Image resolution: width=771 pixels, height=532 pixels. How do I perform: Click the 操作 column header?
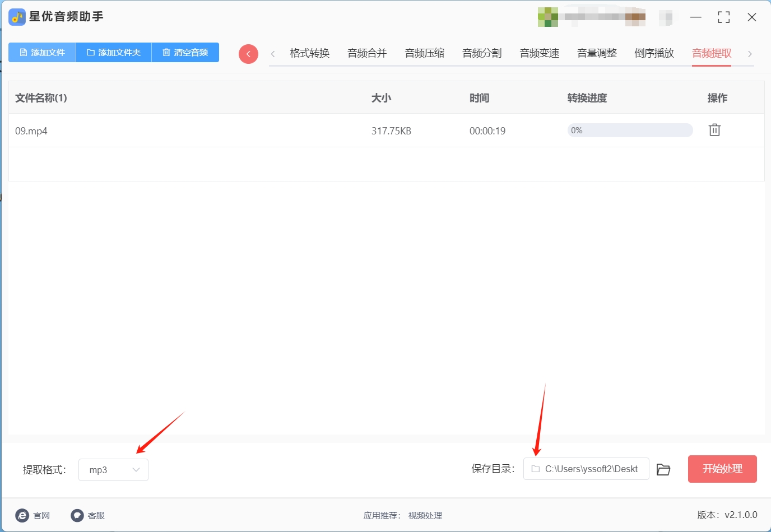coord(717,98)
